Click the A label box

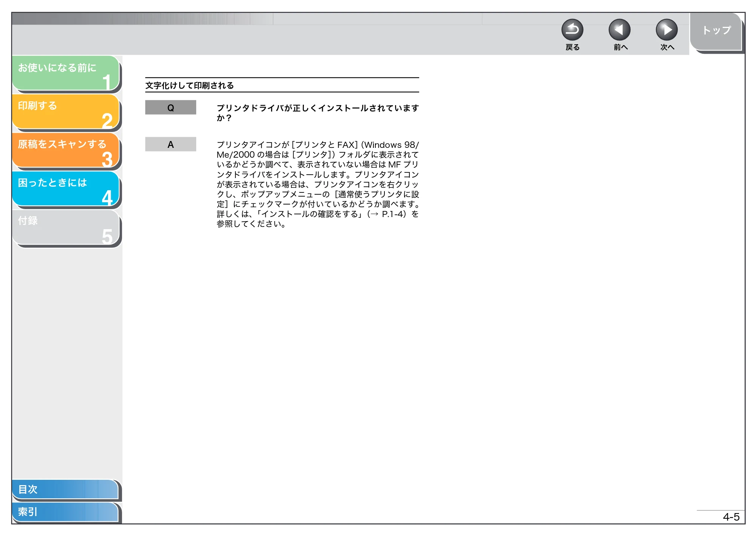tap(170, 144)
